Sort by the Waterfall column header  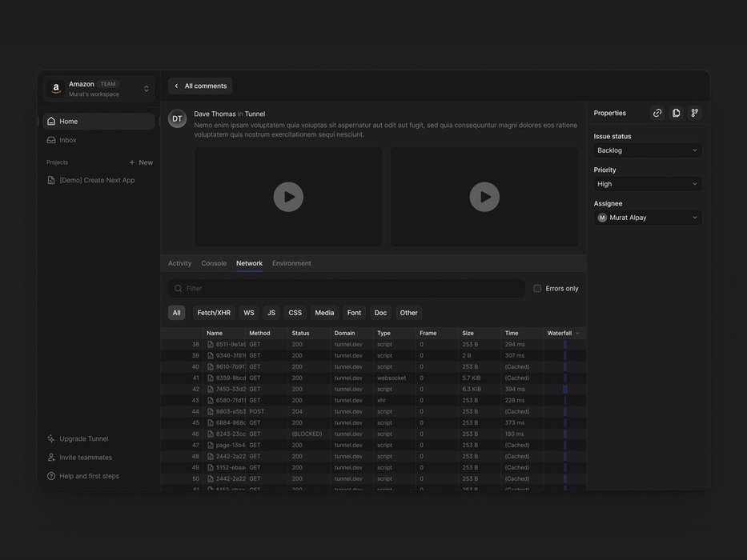click(x=562, y=333)
